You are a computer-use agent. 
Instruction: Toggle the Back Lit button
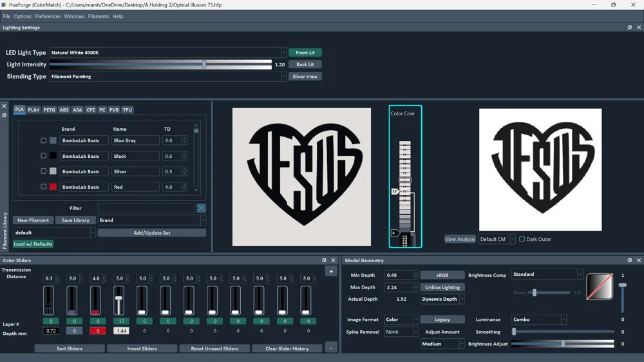(x=305, y=64)
